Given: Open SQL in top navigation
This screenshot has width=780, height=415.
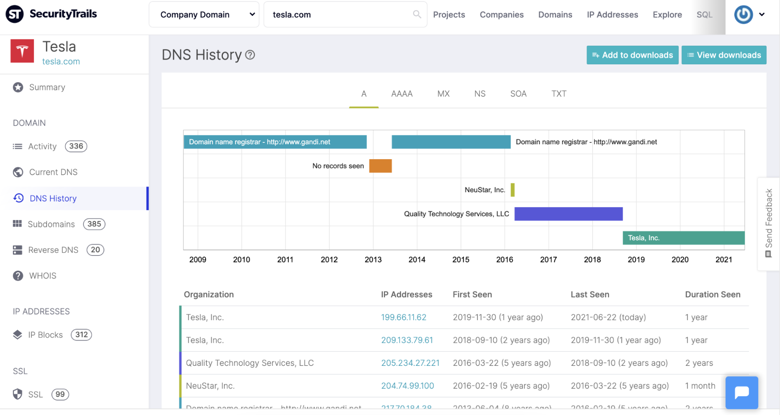Looking at the screenshot, I should (x=704, y=15).
